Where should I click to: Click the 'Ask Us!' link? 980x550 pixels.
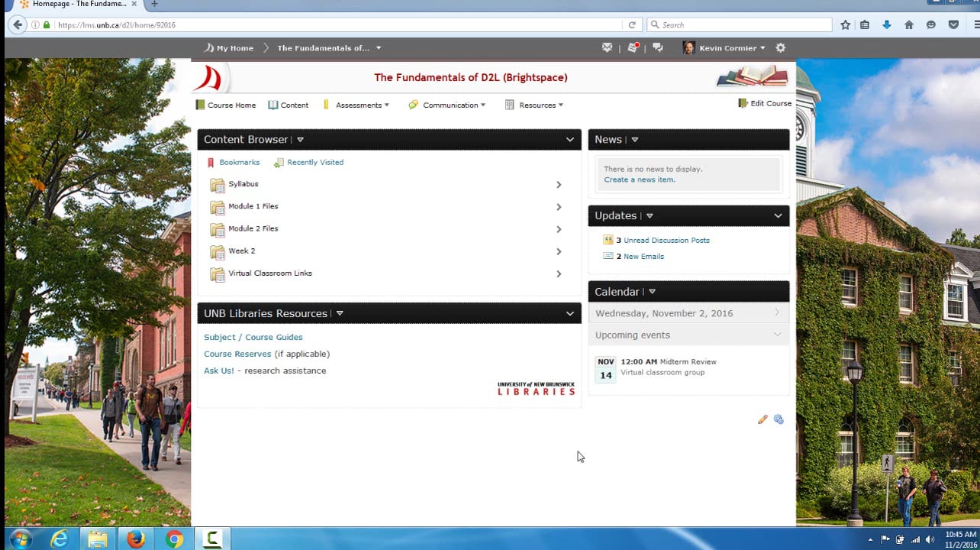click(219, 371)
